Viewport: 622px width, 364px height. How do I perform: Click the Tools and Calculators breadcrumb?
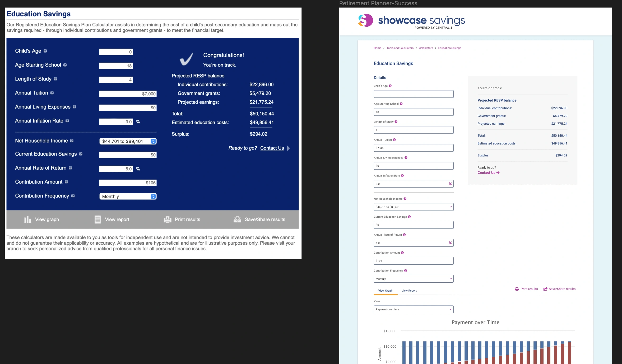click(x=400, y=48)
